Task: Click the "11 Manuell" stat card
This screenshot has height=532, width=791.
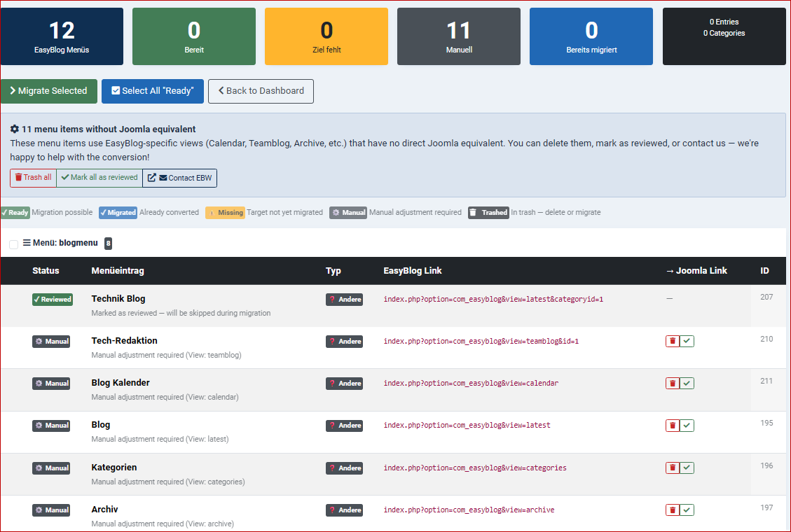Action: pyautogui.click(x=458, y=36)
